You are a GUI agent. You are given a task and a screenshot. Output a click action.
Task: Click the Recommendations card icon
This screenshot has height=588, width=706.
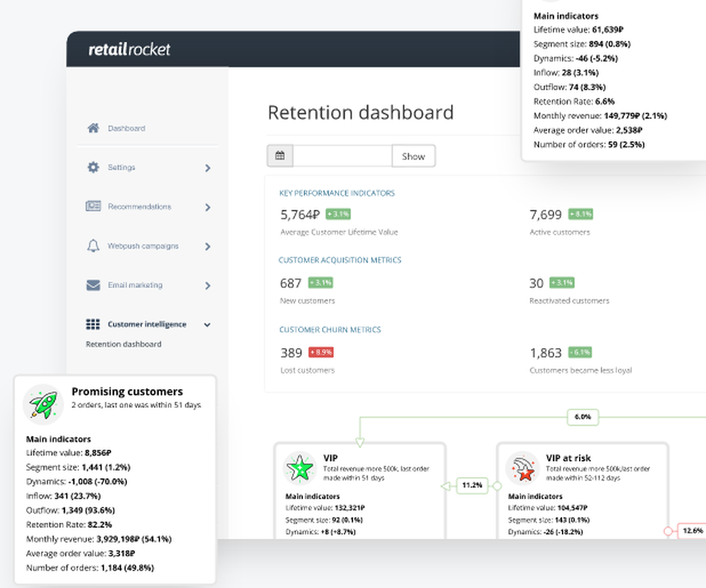click(x=93, y=207)
